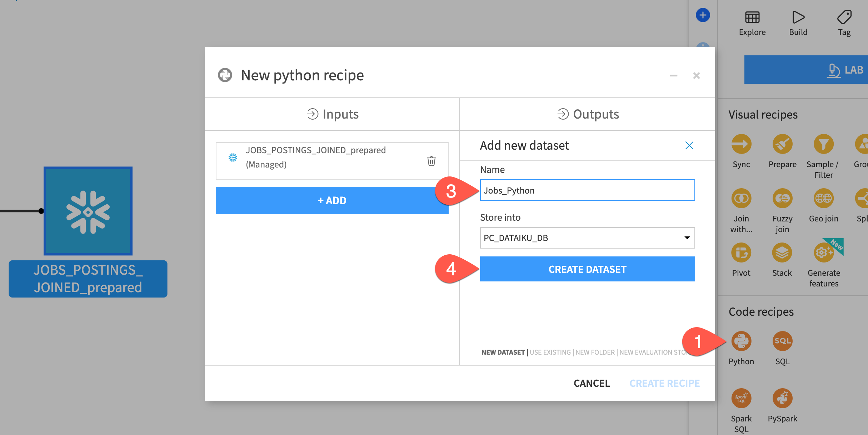Viewport: 868px width, 435px height.
Task: Click the Prepare visual recipe icon
Action: click(x=782, y=144)
